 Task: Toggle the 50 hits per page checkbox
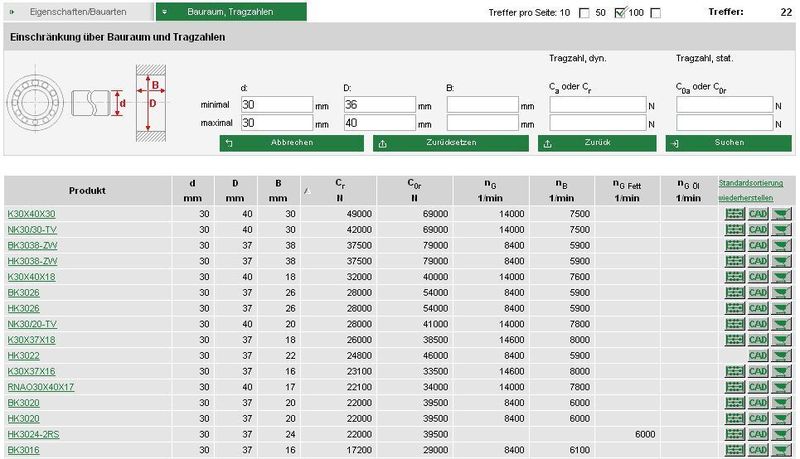620,13
